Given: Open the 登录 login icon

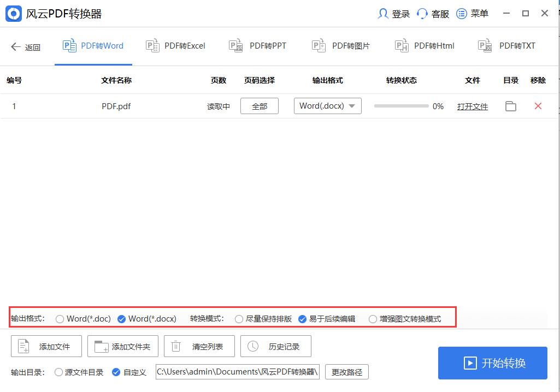Looking at the screenshot, I should click(383, 13).
